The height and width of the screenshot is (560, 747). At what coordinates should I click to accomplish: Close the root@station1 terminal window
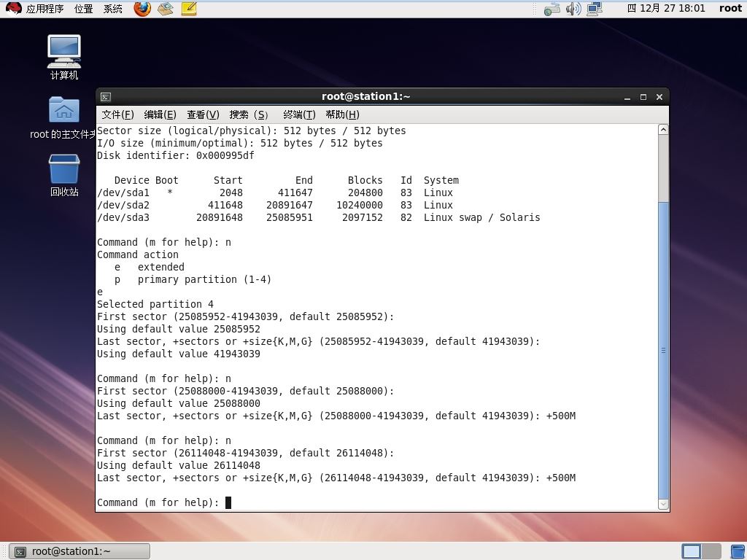659,97
